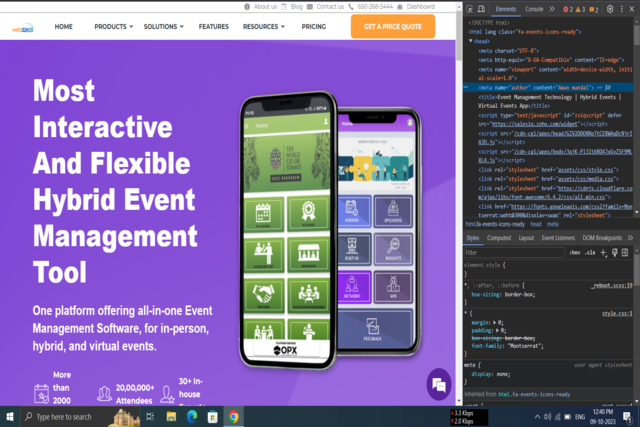Screen dimensions: 640x427
Task: Activate the DevTools inspect element picker icon
Action: pyautogui.click(x=470, y=9)
